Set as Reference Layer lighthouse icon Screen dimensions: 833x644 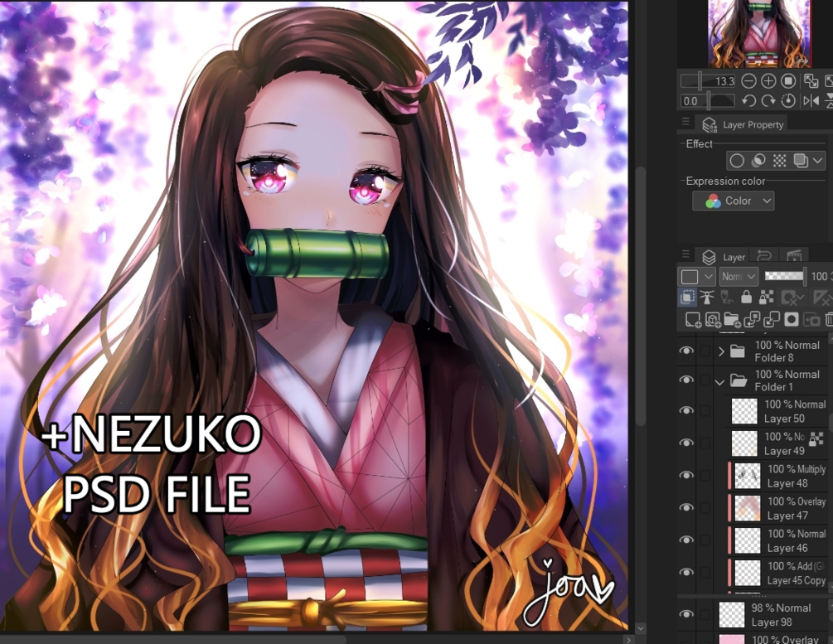click(706, 298)
